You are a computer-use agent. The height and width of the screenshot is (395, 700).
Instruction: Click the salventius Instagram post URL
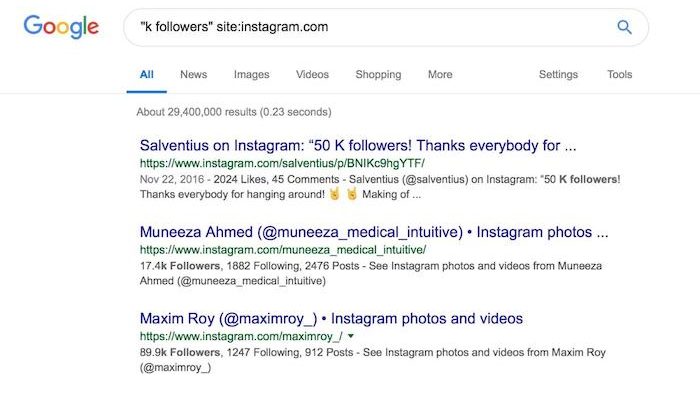pos(282,163)
